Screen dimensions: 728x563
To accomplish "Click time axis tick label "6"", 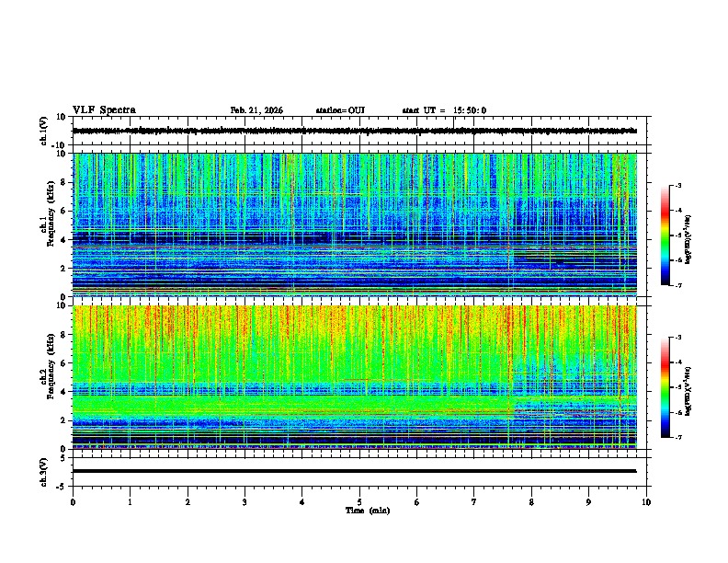I will point(417,502).
